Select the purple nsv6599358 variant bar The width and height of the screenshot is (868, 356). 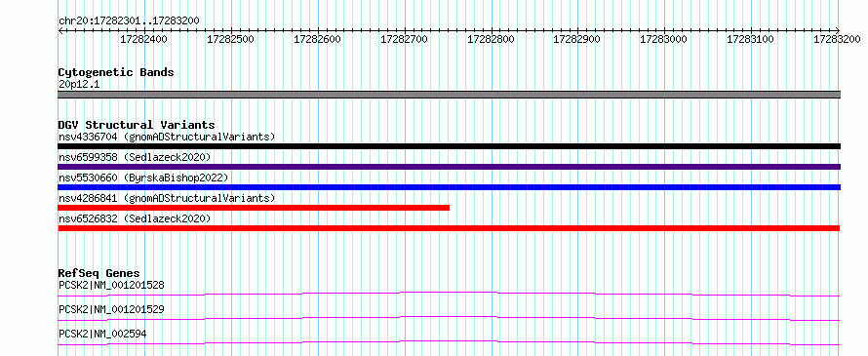click(450, 167)
